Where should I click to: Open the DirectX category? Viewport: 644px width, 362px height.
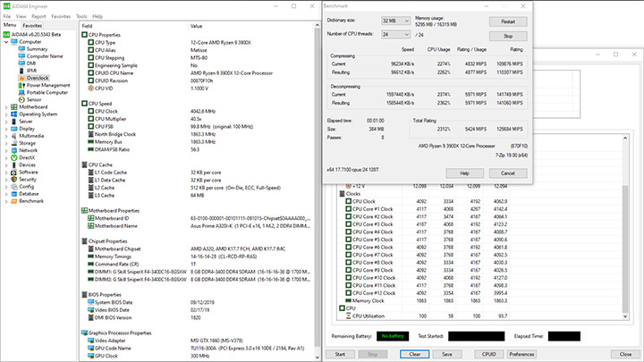click(27, 157)
